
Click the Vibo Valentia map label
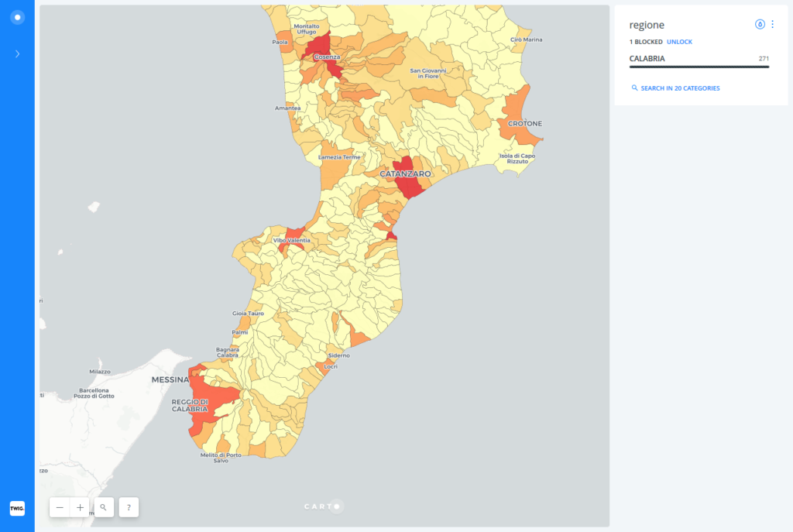coord(292,241)
